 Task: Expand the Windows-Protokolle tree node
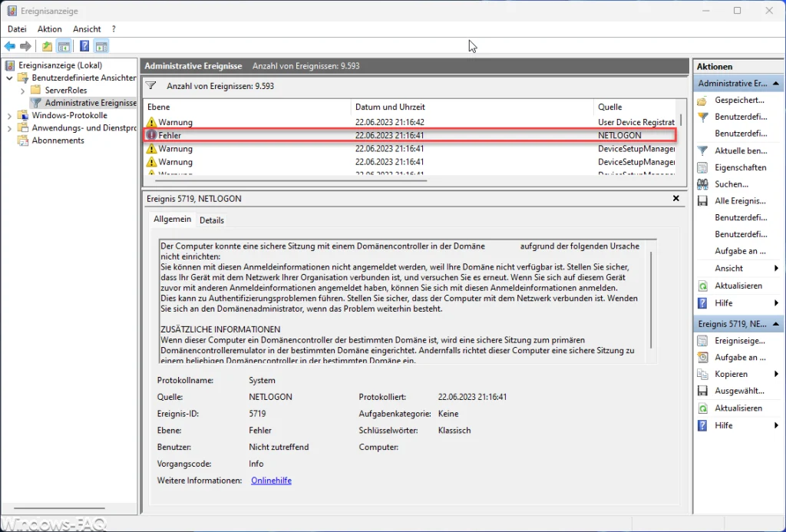pos(9,116)
